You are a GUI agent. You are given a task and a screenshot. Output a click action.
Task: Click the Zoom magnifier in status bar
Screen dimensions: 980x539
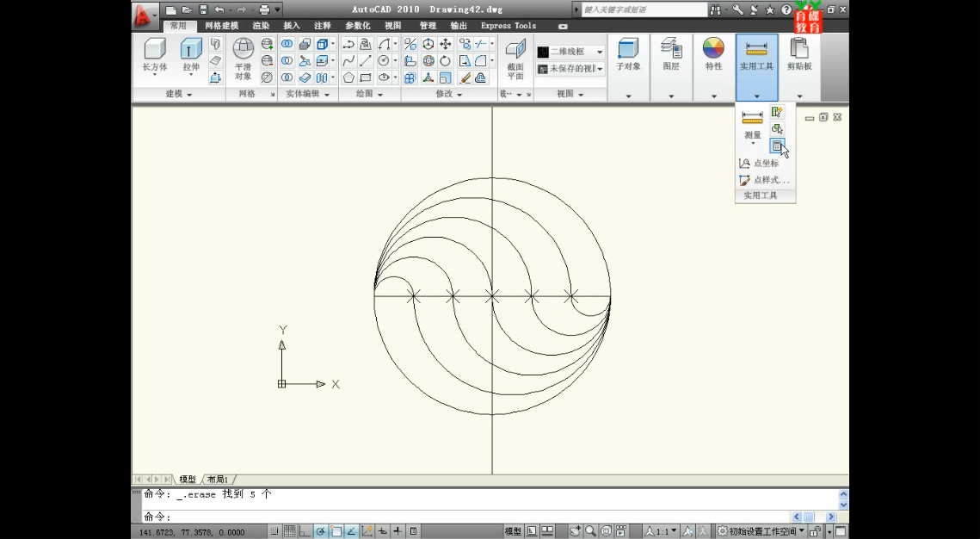[590, 531]
